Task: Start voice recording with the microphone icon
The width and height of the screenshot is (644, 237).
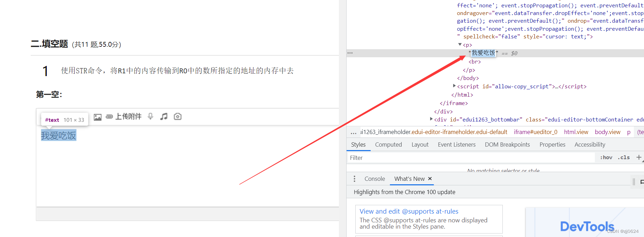Action: click(x=150, y=117)
